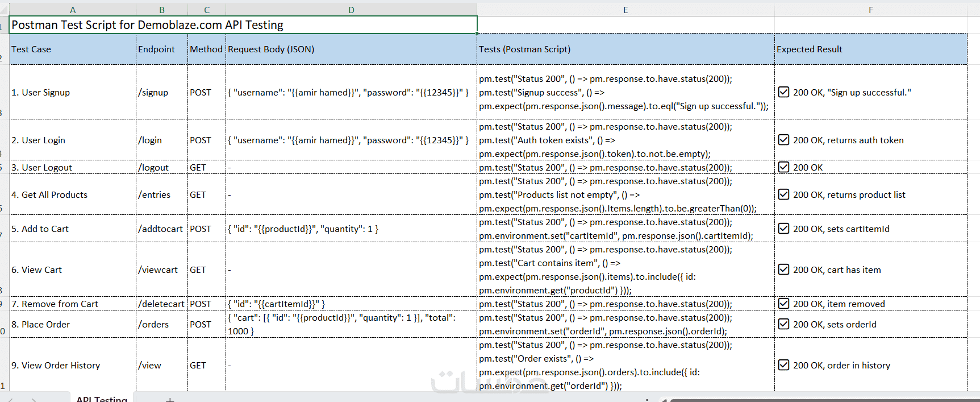
Task: Select the '/addtocart' endpoint cell
Action: tap(161, 229)
